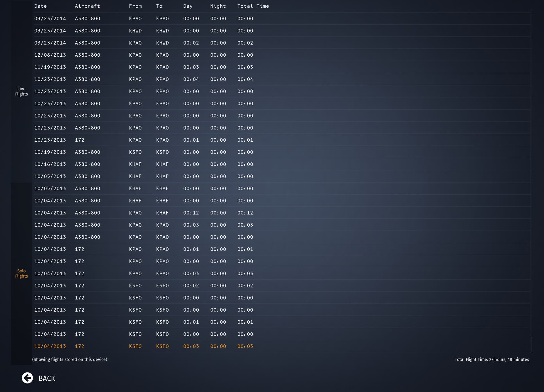This screenshot has width=544, height=392.
Task: Click the 'Showing flights stored on this device' note
Action: (x=69, y=359)
